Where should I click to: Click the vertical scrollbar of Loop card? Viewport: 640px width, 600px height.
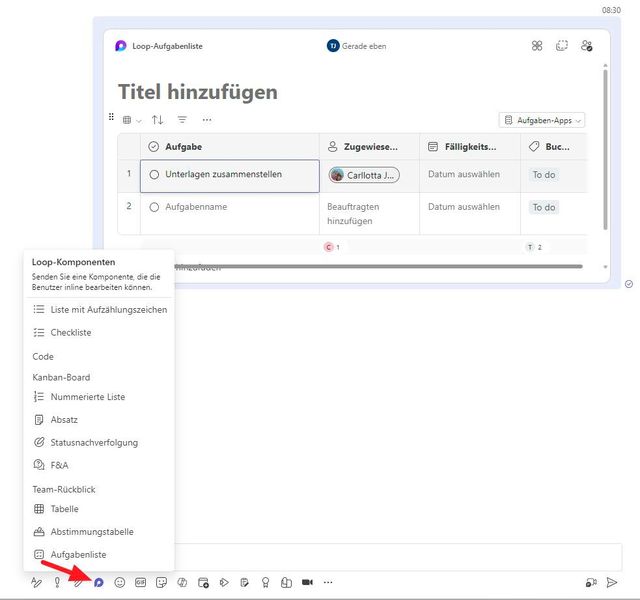pyautogui.click(x=605, y=149)
